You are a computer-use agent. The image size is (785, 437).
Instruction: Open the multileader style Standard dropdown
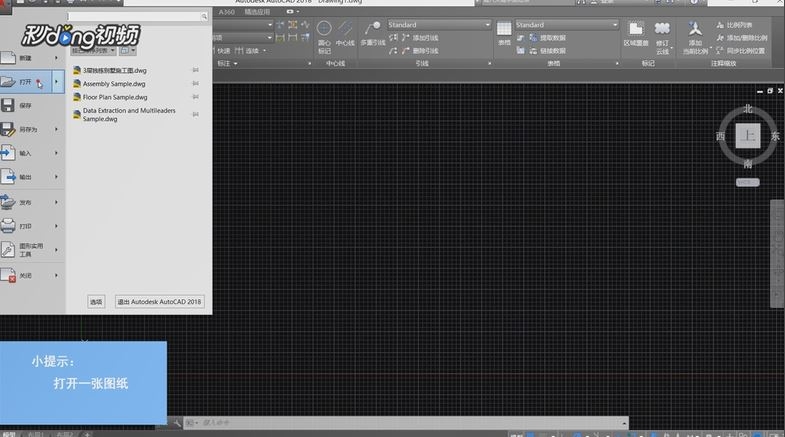coord(487,25)
